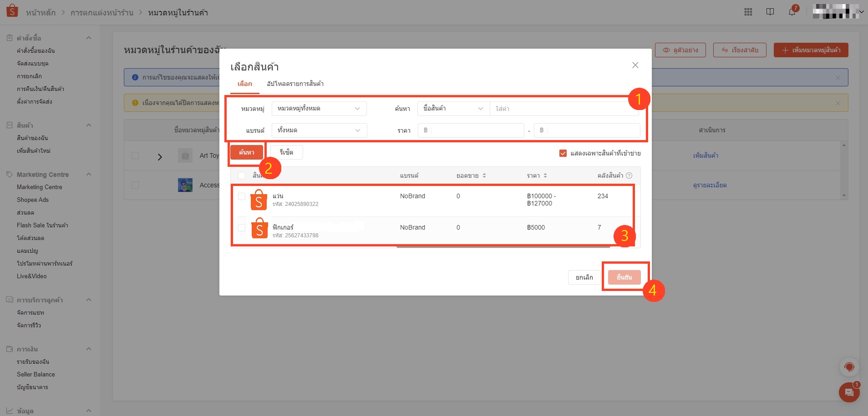868x416 pixels.
Task: Sort products by price column arrows
Action: click(545, 175)
